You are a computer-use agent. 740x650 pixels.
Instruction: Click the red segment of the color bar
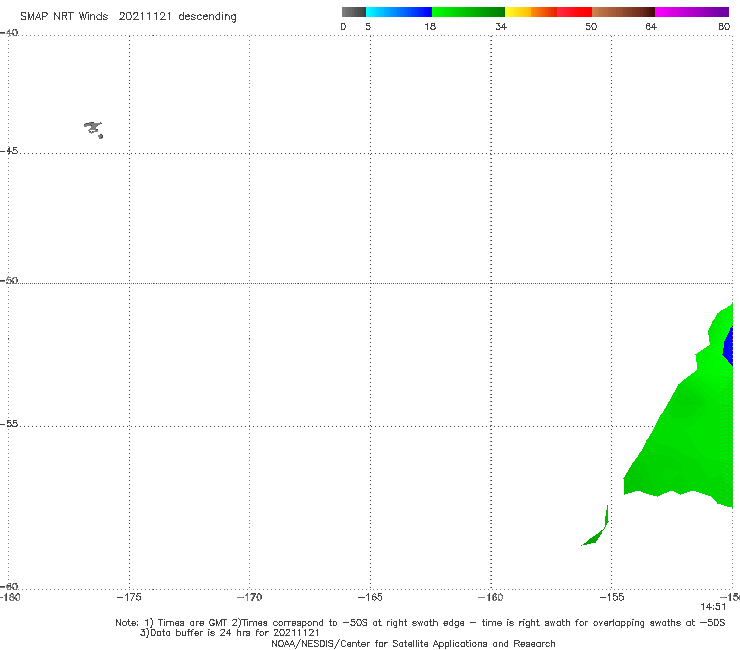coord(574,12)
